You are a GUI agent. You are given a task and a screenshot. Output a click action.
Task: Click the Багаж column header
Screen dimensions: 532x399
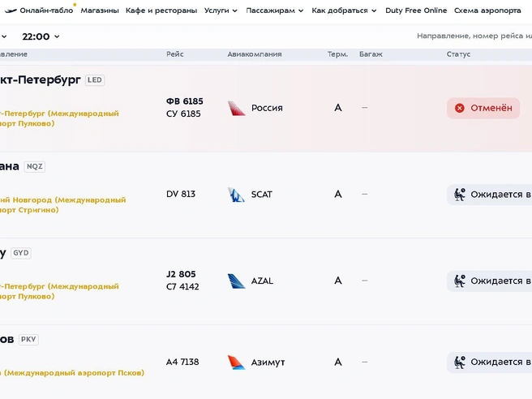(x=371, y=54)
